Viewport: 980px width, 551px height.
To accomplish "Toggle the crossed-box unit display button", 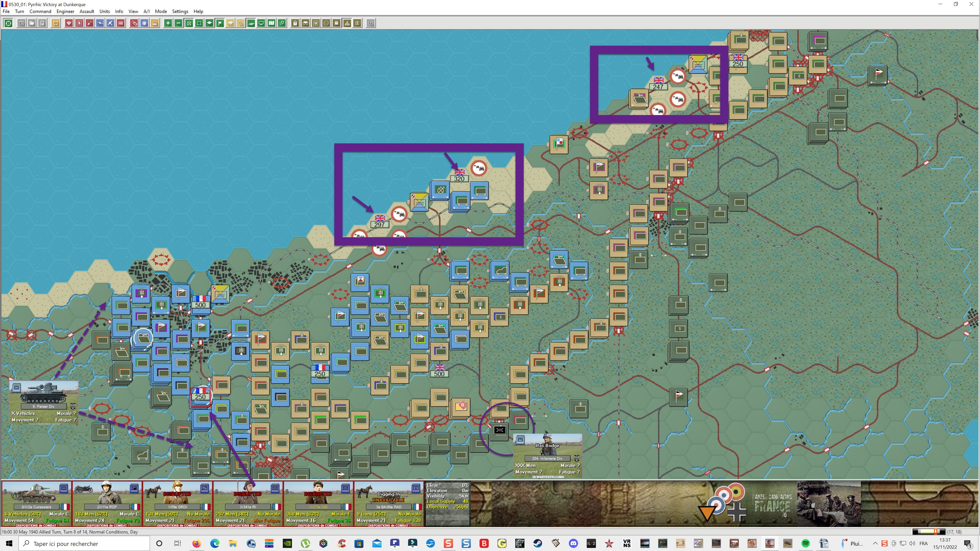I will point(189,23).
